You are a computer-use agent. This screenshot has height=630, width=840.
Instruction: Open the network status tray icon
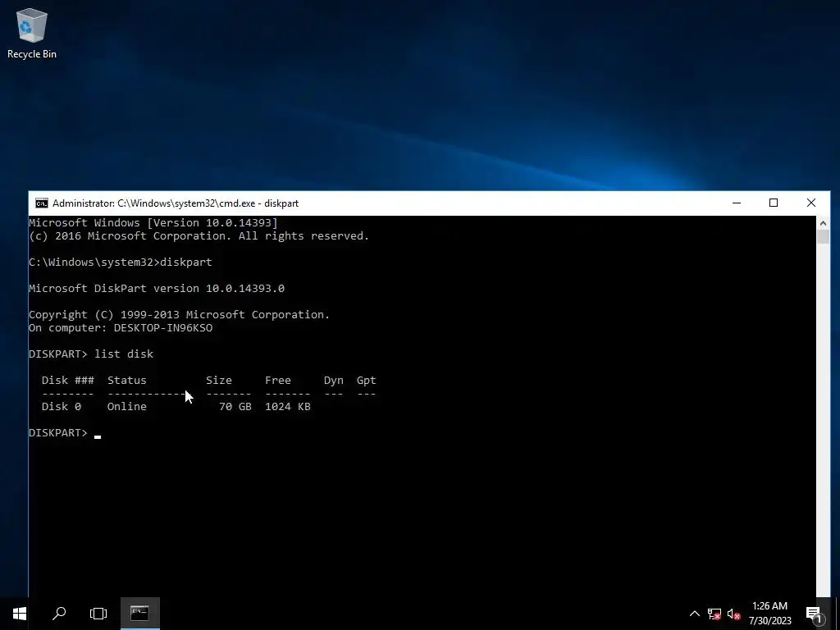coord(714,614)
